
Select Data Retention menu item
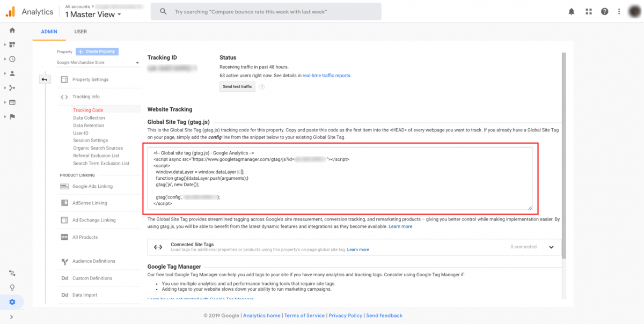pos(89,126)
